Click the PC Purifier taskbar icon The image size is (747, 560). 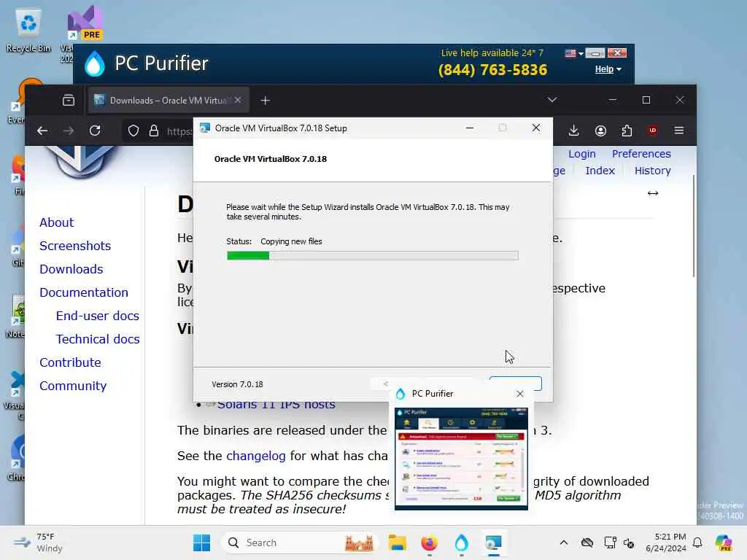pos(461,542)
